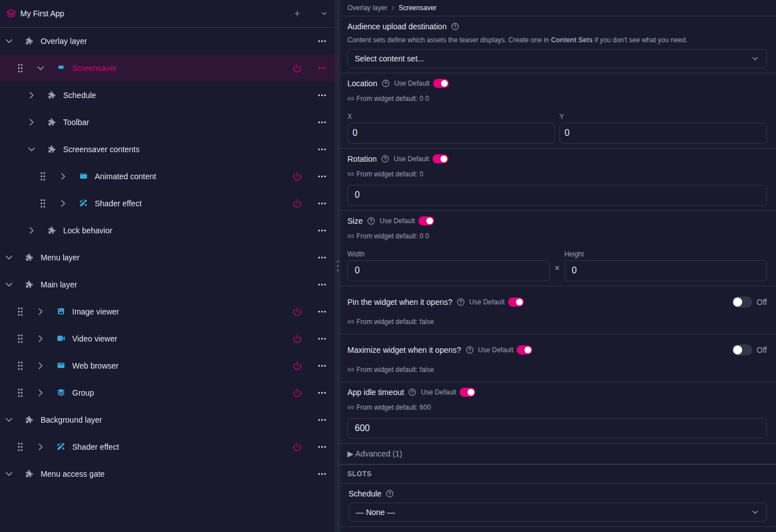The image size is (776, 532).
Task: Open the options menu for Menu access gate
Action: coord(322,474)
